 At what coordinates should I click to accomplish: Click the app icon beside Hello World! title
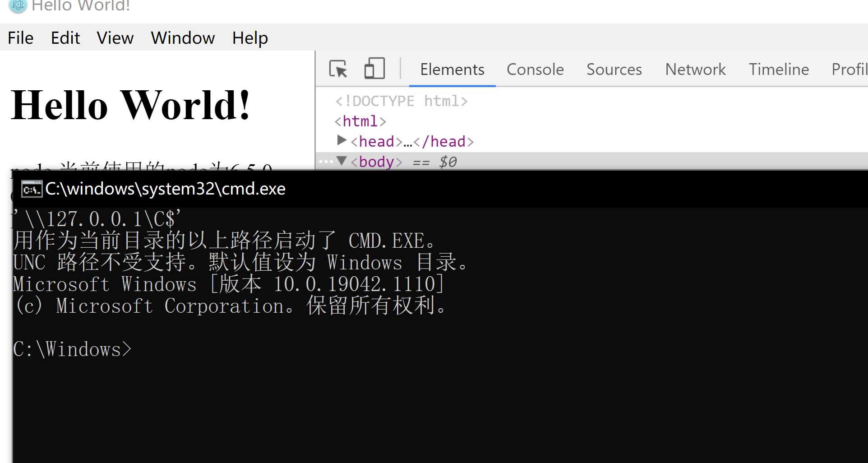17,6
